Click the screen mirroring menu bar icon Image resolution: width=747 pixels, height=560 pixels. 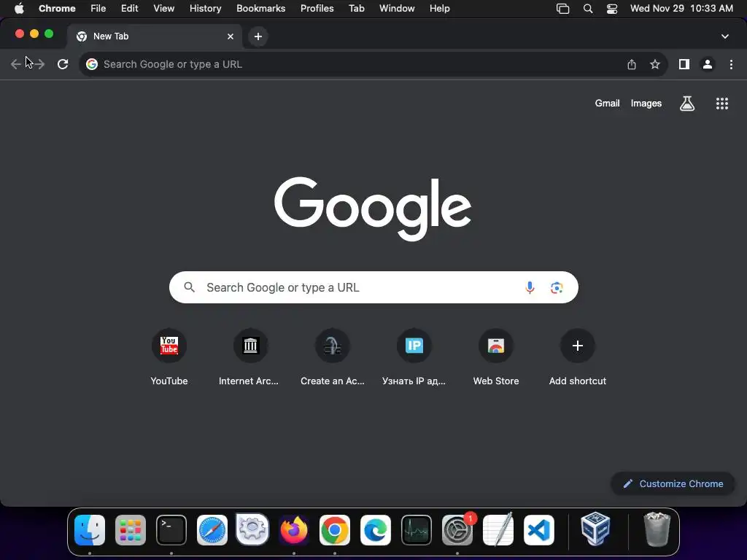click(563, 9)
